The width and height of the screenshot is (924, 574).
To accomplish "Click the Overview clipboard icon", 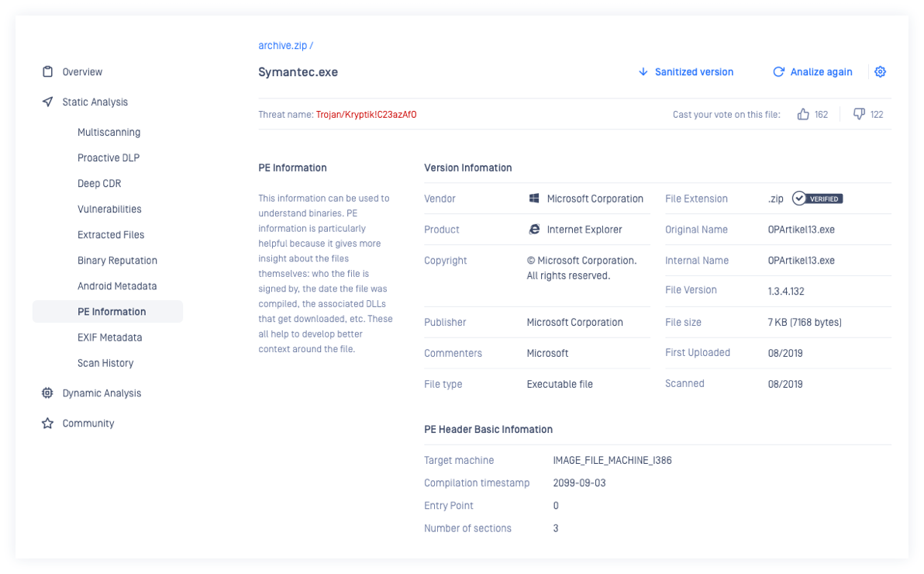I will tap(48, 72).
